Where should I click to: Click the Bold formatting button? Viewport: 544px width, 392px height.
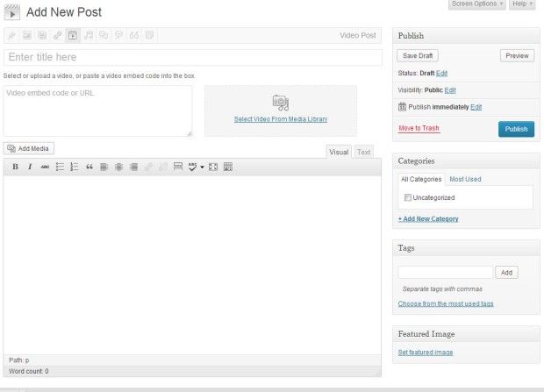point(15,167)
